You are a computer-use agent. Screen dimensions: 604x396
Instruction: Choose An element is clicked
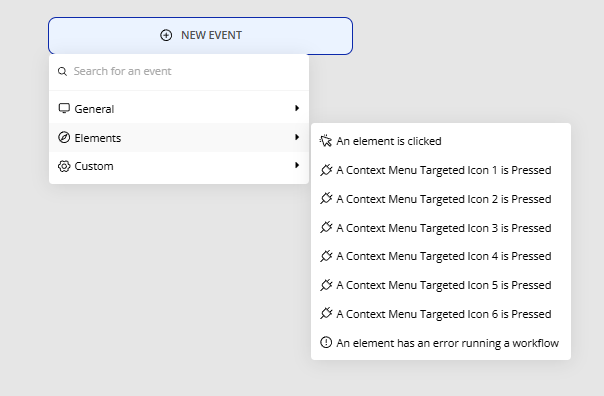click(x=441, y=141)
